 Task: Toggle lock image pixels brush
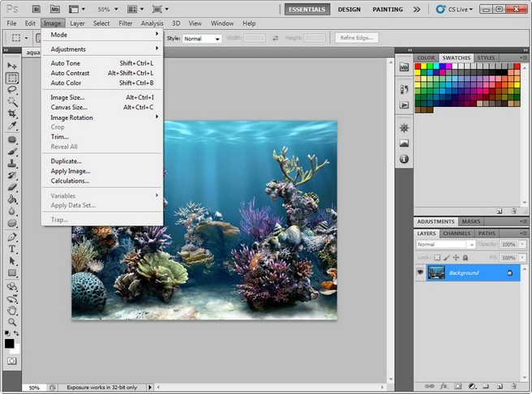click(447, 258)
